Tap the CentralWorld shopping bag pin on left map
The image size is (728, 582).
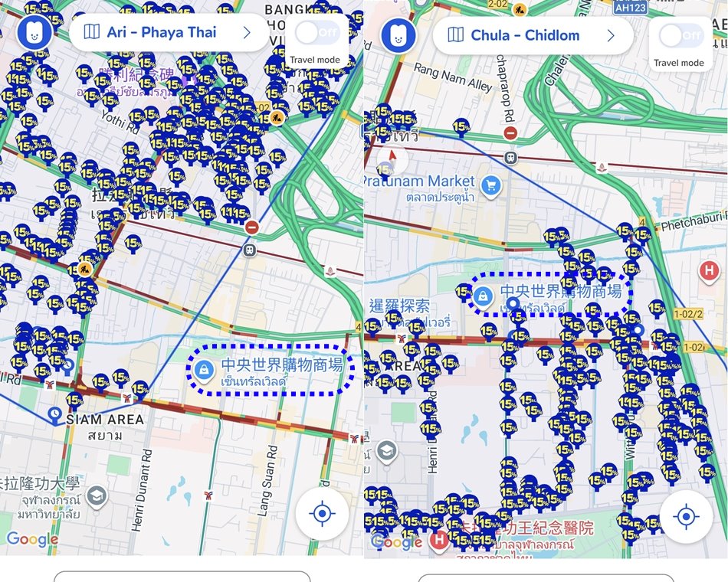205,371
